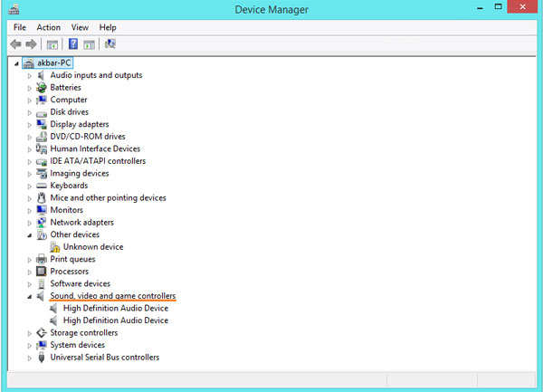Viewport: 543px width, 392px height.
Task: Click Scan for hardware changes icon
Action: (110, 44)
